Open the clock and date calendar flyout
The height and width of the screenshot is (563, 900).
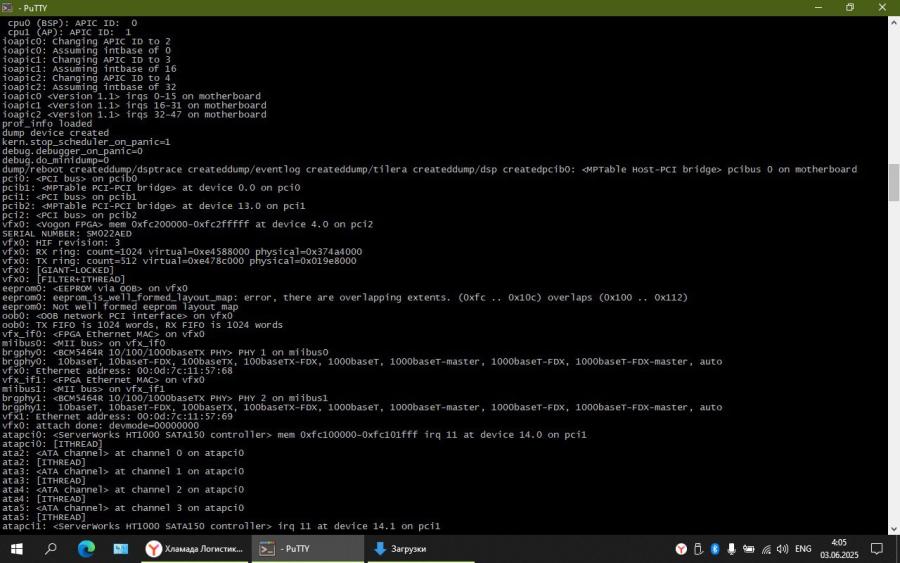(x=838, y=549)
